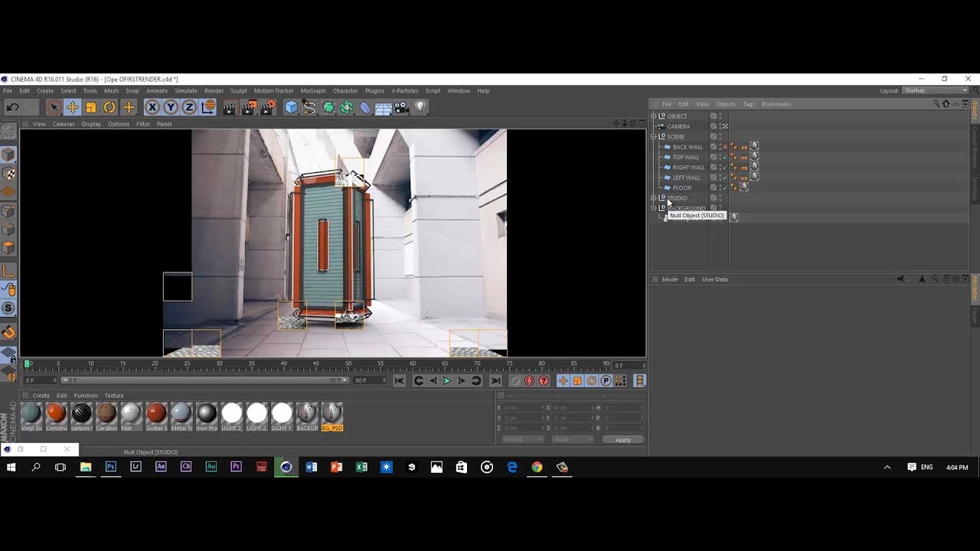
Task: Open Material Manager Create menu
Action: (x=41, y=396)
